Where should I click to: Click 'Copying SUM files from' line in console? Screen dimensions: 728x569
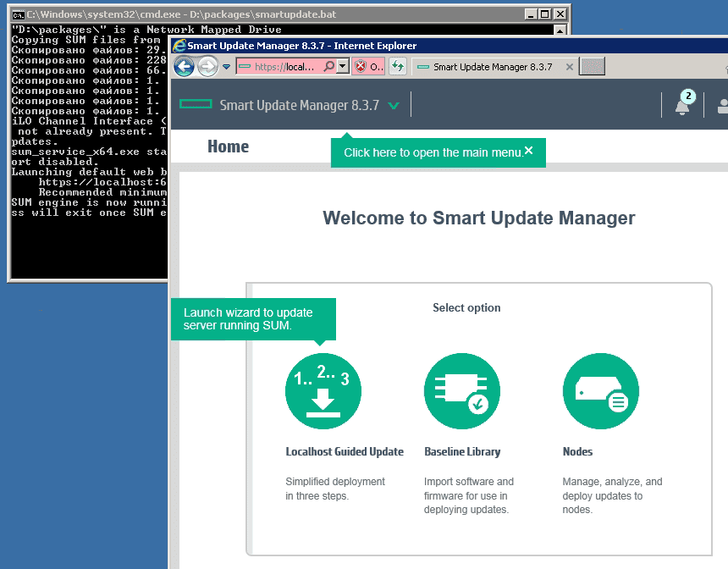coord(85,40)
